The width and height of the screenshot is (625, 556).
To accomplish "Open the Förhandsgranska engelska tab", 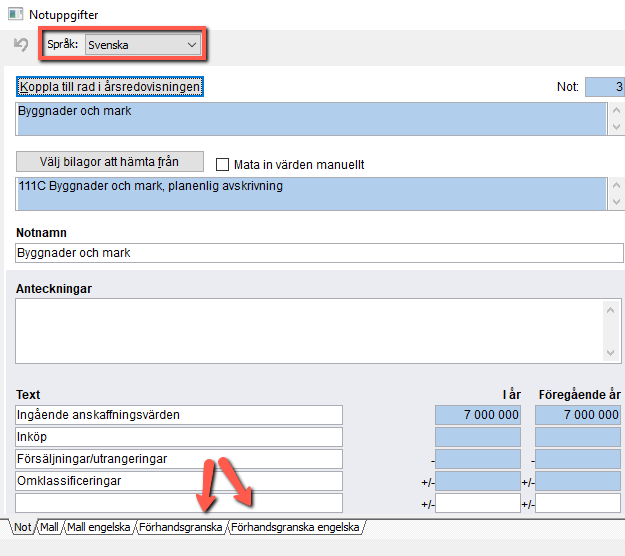I will pyautogui.click(x=295, y=527).
